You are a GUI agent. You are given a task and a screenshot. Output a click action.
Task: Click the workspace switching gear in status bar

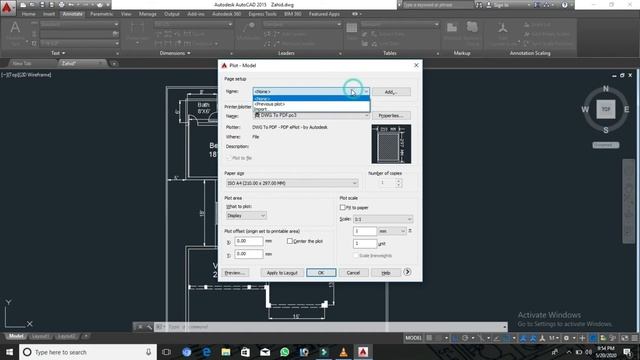(x=567, y=338)
